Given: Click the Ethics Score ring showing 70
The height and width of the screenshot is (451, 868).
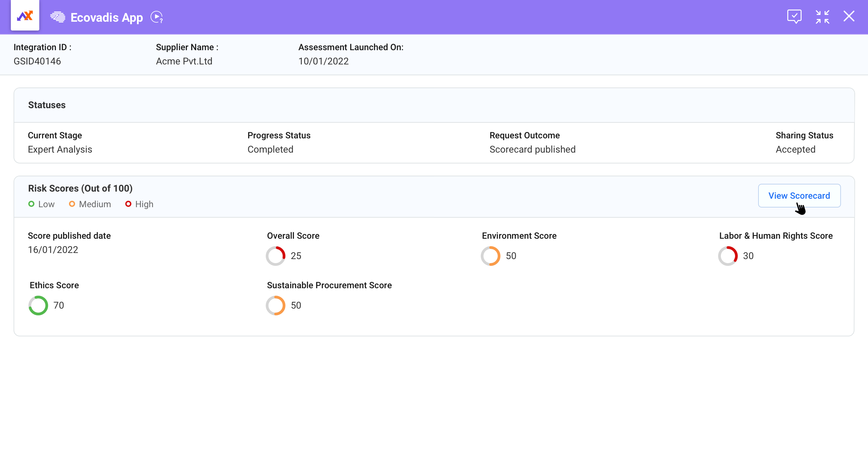Looking at the screenshot, I should [x=38, y=306].
